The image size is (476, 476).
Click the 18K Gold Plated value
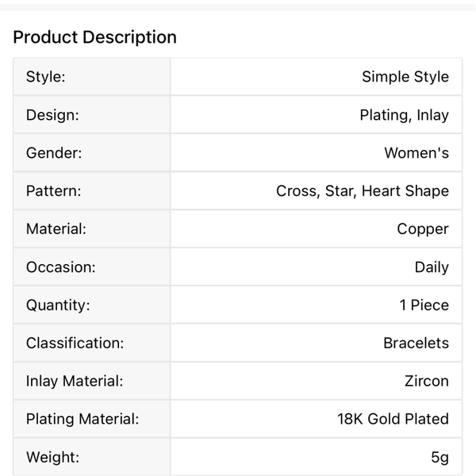click(x=393, y=420)
